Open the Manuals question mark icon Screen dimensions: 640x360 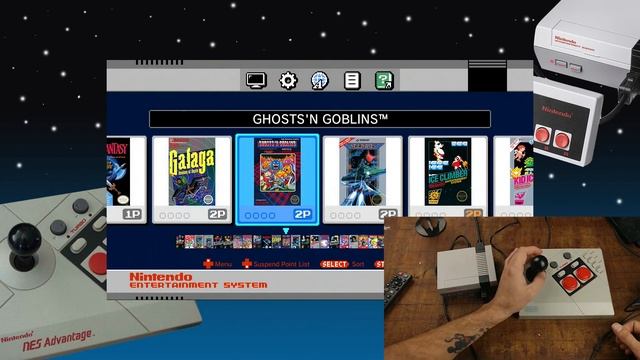pyautogui.click(x=384, y=80)
